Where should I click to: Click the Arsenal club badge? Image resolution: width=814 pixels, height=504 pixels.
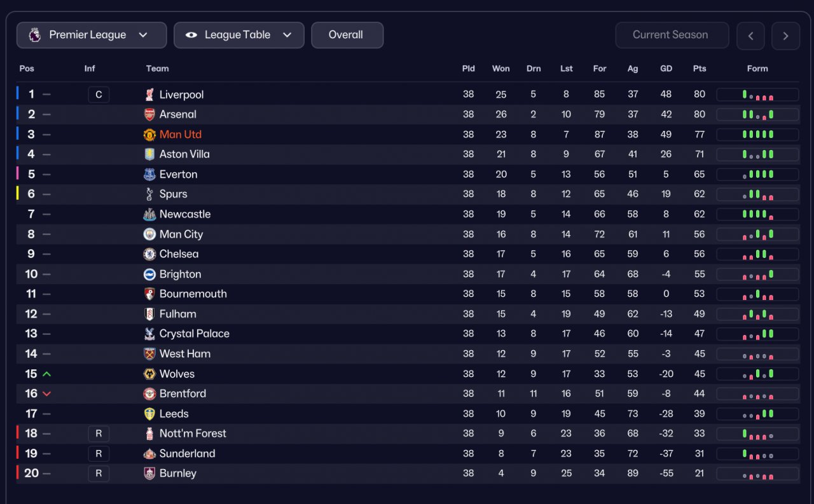(149, 114)
